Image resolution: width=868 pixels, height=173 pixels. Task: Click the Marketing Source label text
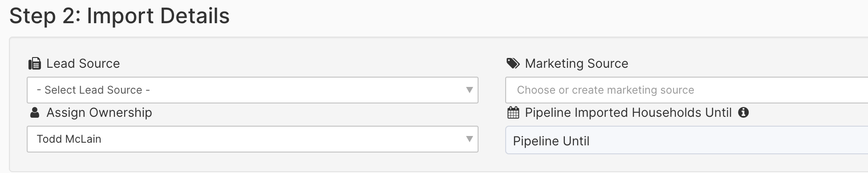(576, 64)
